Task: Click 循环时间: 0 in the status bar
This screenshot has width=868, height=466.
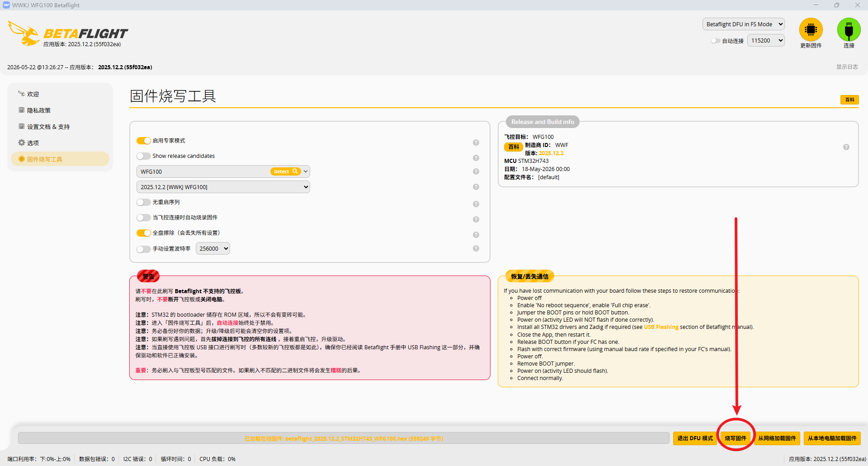Action: [176, 459]
